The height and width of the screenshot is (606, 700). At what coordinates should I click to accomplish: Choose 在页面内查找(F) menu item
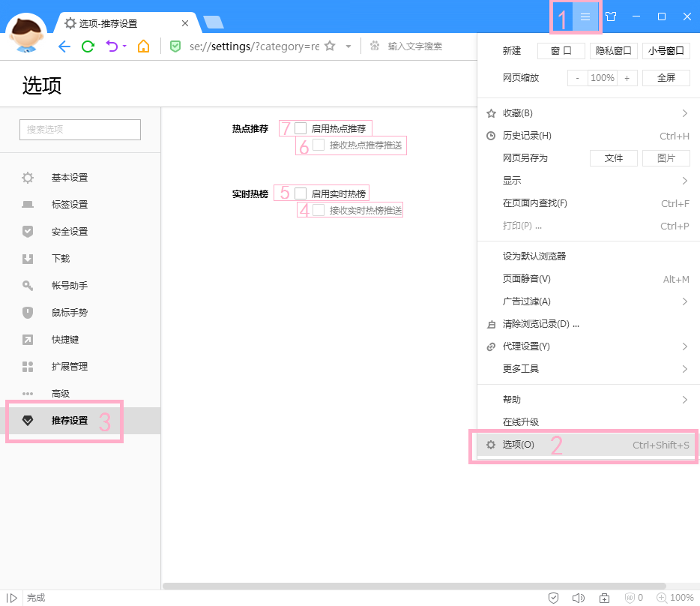pos(588,203)
